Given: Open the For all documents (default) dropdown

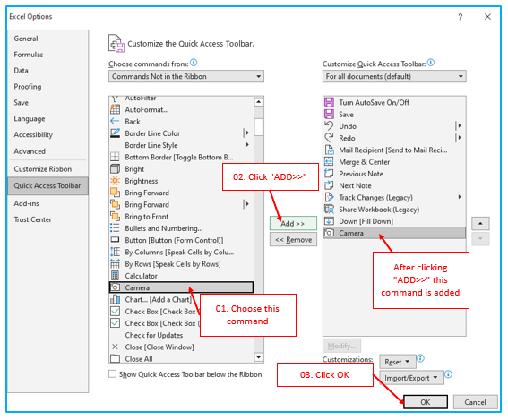Looking at the screenshot, I should coord(394,76).
